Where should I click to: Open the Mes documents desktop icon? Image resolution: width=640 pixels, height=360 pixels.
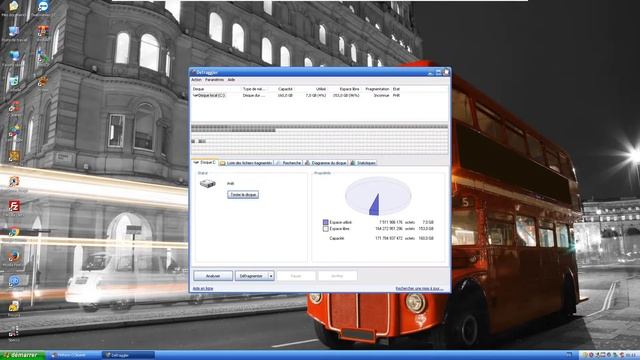(13, 7)
